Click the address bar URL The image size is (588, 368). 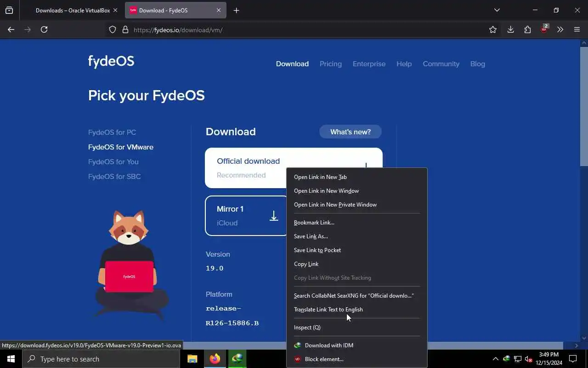178,30
